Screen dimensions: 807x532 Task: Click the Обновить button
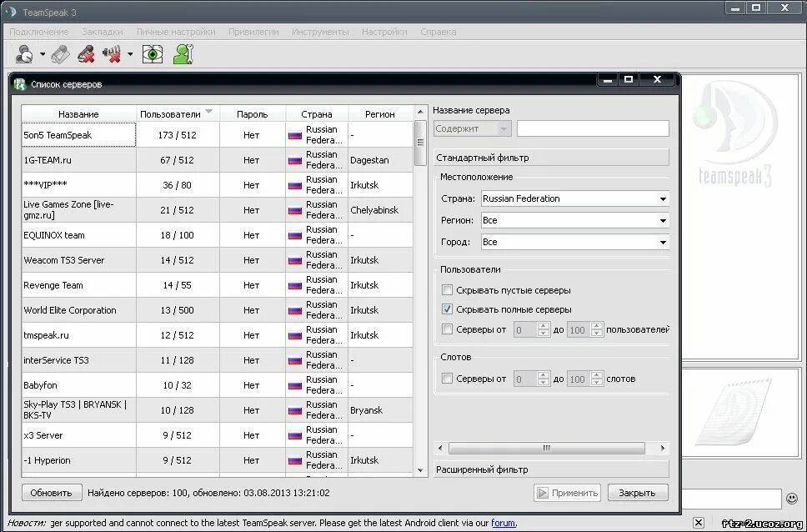52,493
